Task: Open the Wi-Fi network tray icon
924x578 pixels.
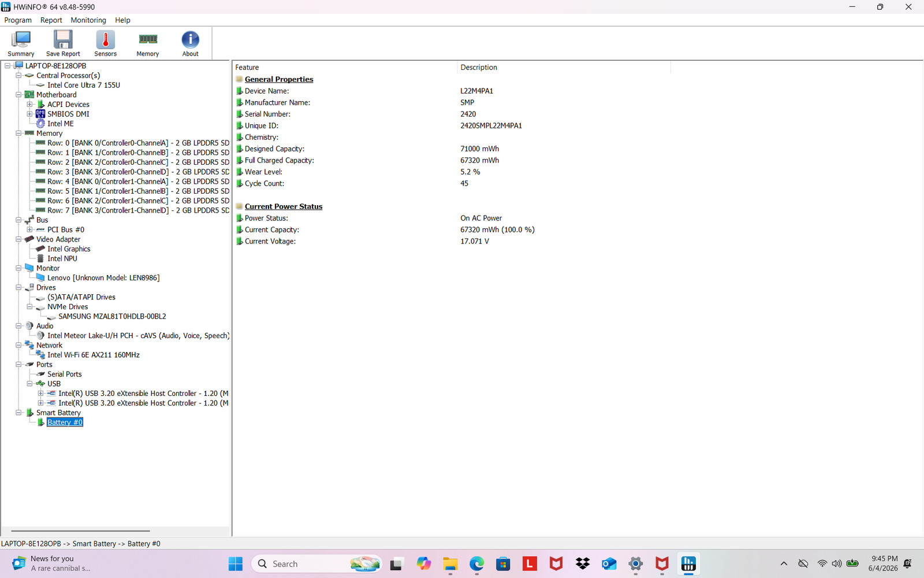Action: [822, 564]
